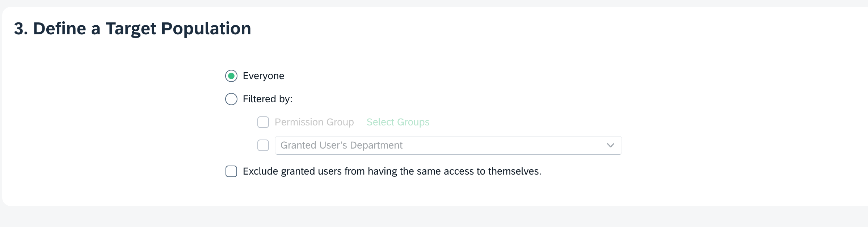This screenshot has width=868, height=227.
Task: Check the exclude granted users checkbox
Action: [231, 171]
